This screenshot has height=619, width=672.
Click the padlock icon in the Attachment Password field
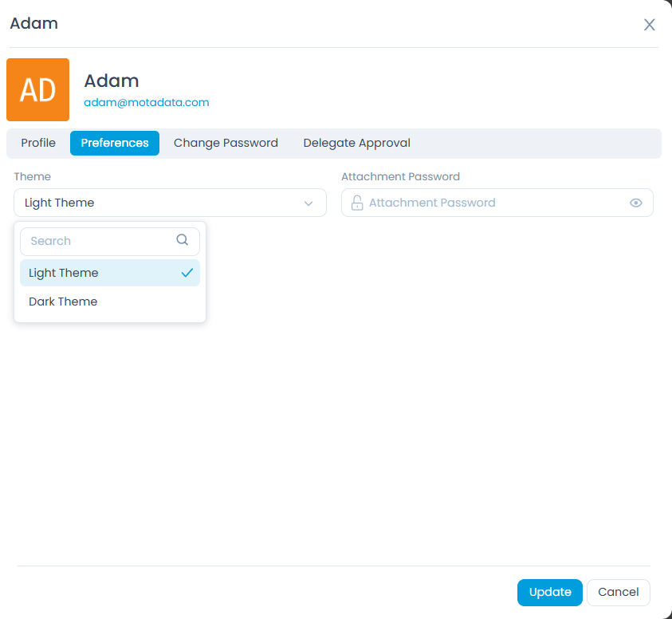tap(357, 203)
